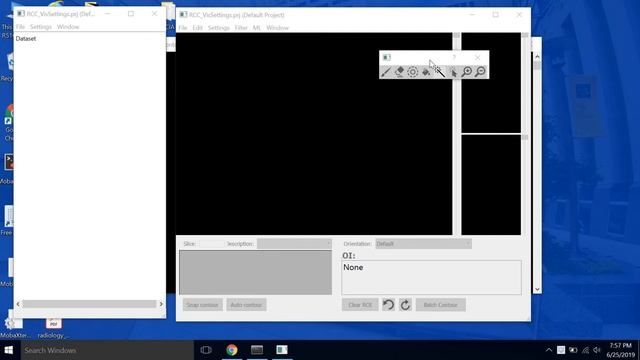Image resolution: width=640 pixels, height=360 pixels.
Task: Click the lower right black preview pane
Action: [x=491, y=185]
